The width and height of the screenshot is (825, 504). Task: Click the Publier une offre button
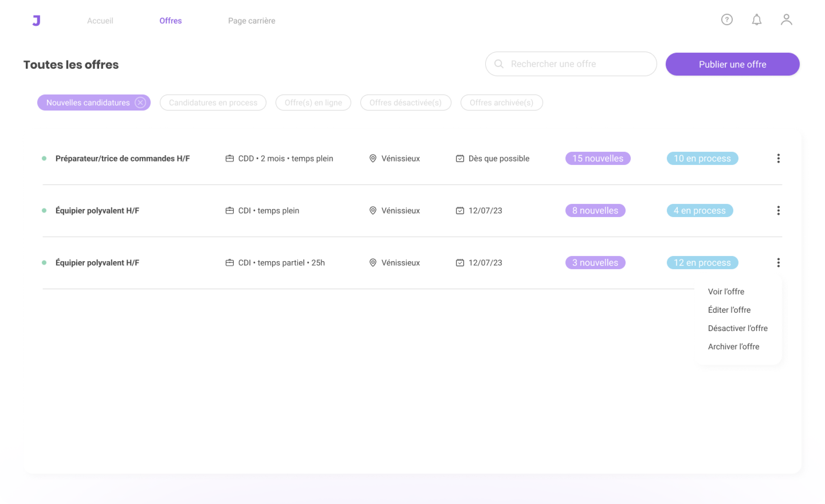click(x=732, y=64)
